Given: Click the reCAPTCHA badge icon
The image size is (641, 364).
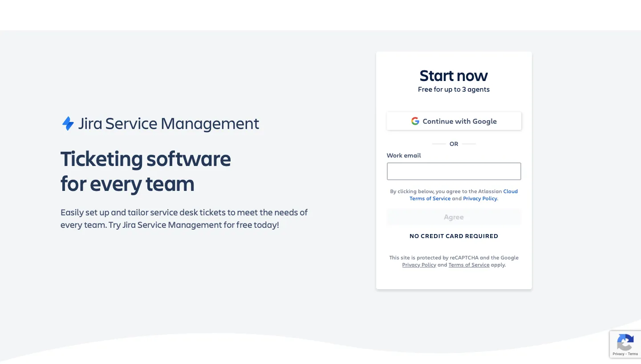Looking at the screenshot, I should (625, 343).
